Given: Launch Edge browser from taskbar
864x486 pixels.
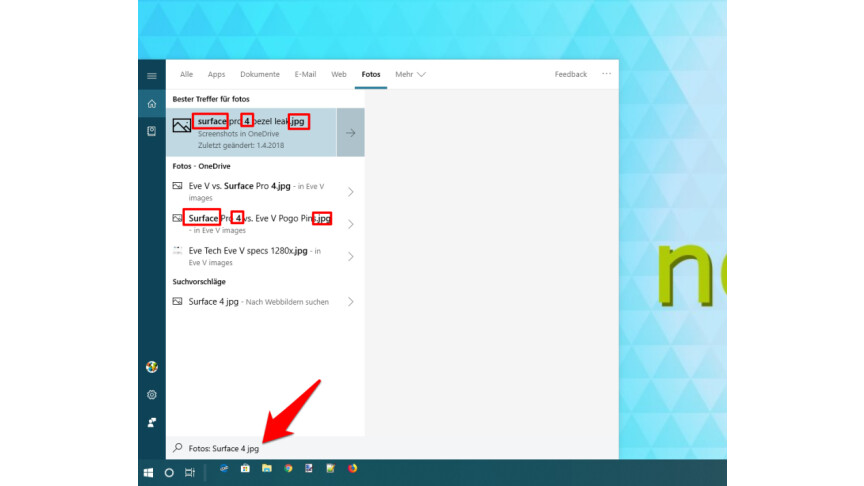Looking at the screenshot, I should pos(224,469).
